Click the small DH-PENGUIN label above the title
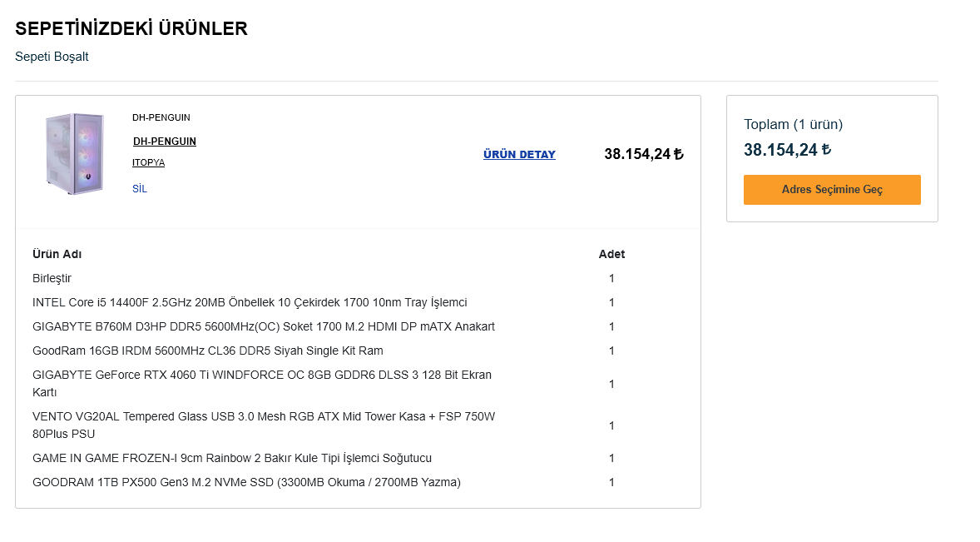980x542 pixels. point(161,117)
